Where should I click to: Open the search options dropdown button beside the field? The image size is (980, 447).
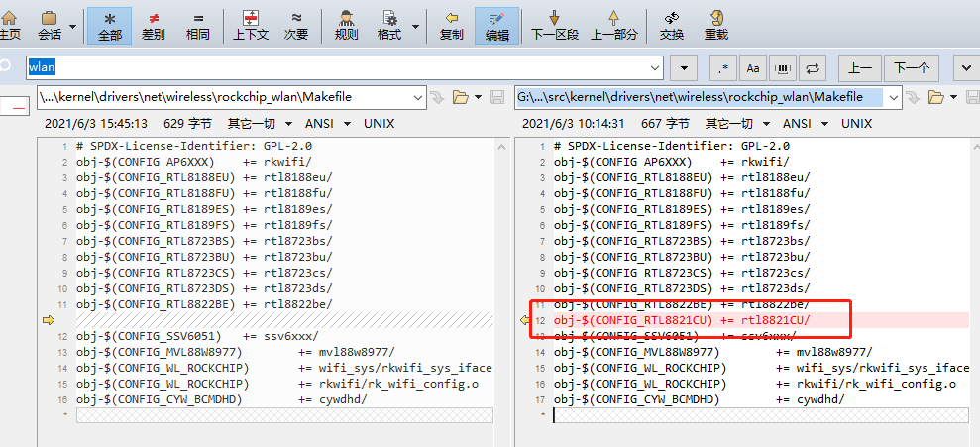(x=684, y=67)
